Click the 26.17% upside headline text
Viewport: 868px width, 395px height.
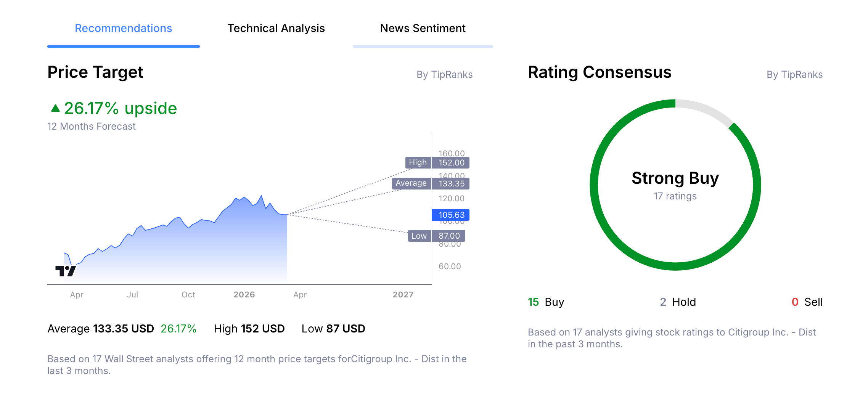tap(120, 108)
